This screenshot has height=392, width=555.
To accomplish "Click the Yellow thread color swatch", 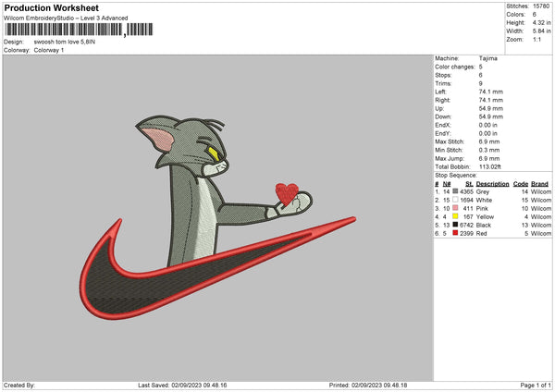I will 455,216.
